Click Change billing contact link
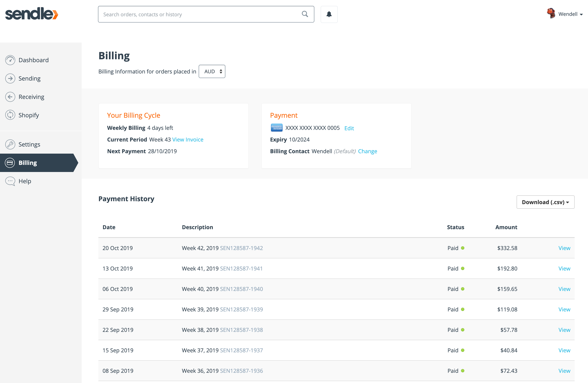 point(367,151)
